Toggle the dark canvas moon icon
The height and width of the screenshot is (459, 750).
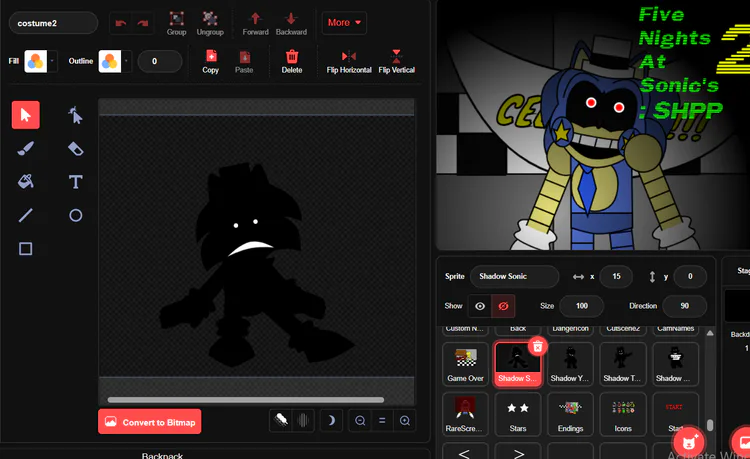(331, 421)
